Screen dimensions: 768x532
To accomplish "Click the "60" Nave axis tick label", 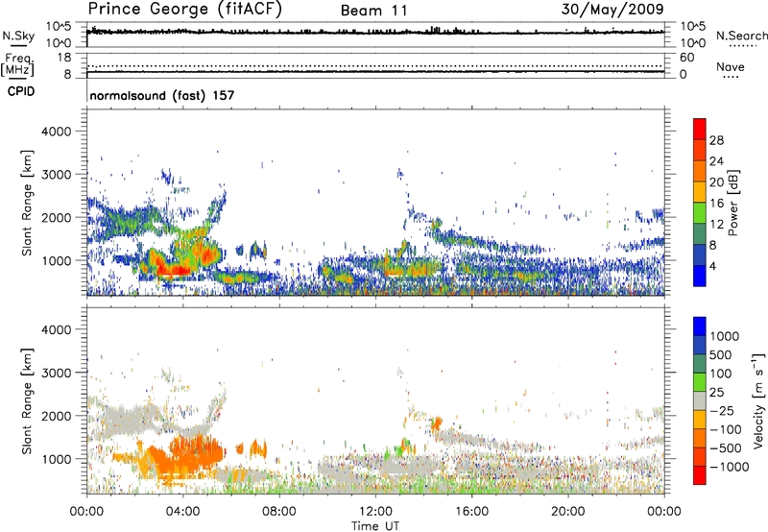I will click(x=686, y=58).
